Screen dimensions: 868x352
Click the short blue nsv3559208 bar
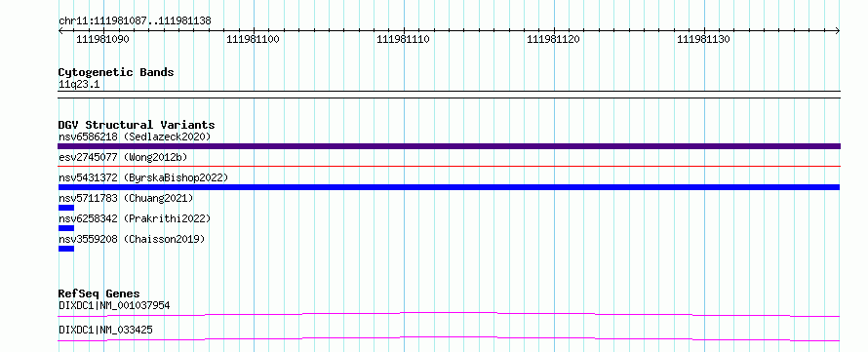coord(66,249)
